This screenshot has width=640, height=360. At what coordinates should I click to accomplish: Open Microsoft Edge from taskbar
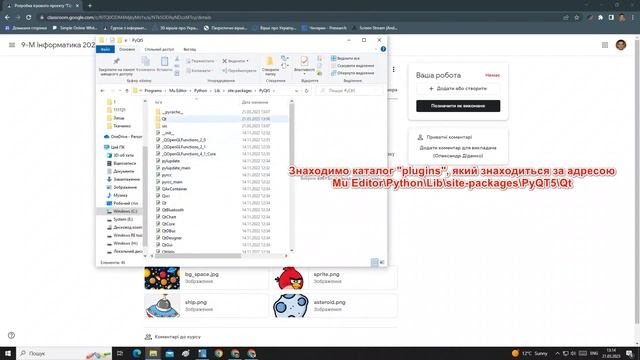click(x=137, y=353)
